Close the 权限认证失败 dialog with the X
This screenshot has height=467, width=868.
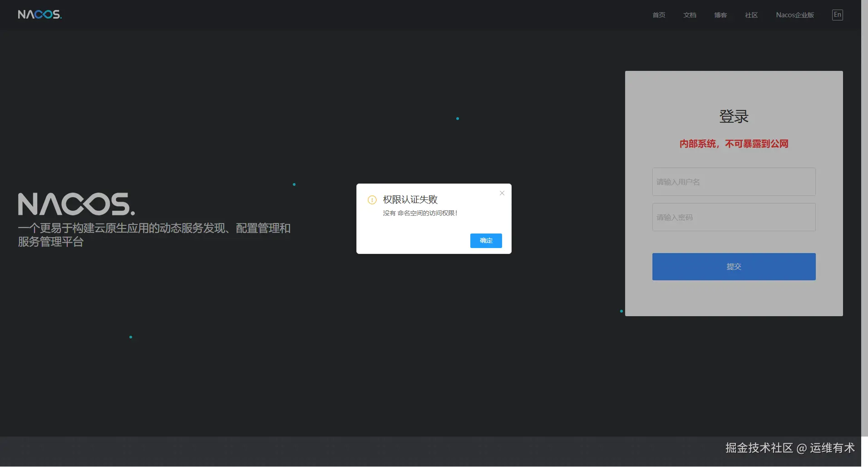[502, 193]
